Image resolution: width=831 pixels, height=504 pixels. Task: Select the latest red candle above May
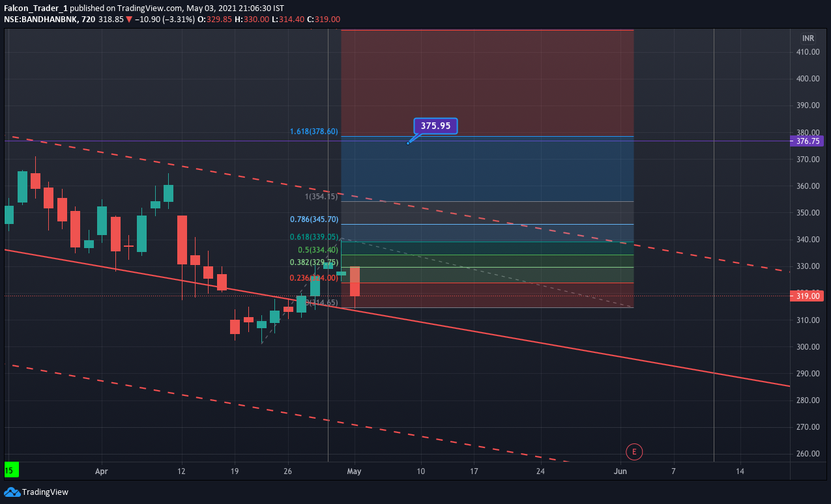pos(355,281)
